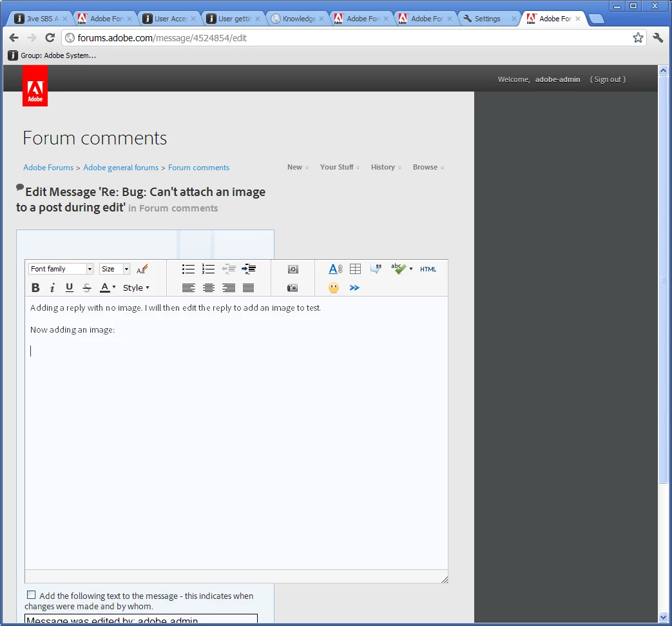The height and width of the screenshot is (626, 672).
Task: Expand the New menu
Action: tap(298, 167)
